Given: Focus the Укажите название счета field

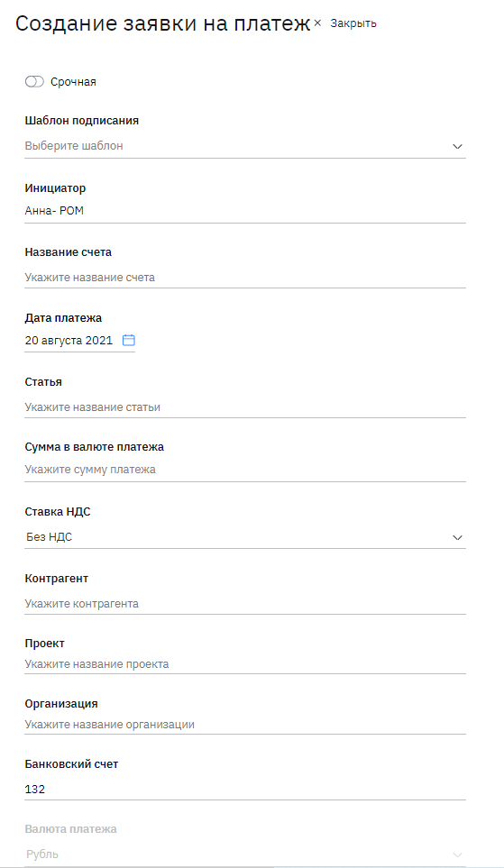Looking at the screenshot, I should (245, 278).
